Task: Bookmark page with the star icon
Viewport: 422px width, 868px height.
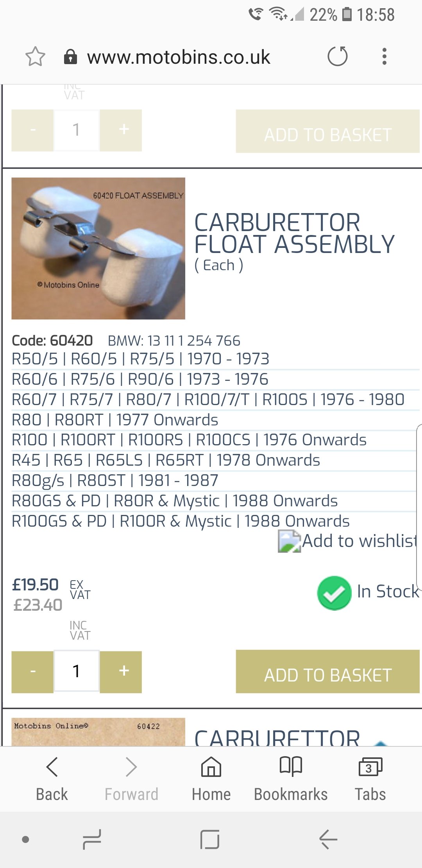Action: click(x=35, y=57)
